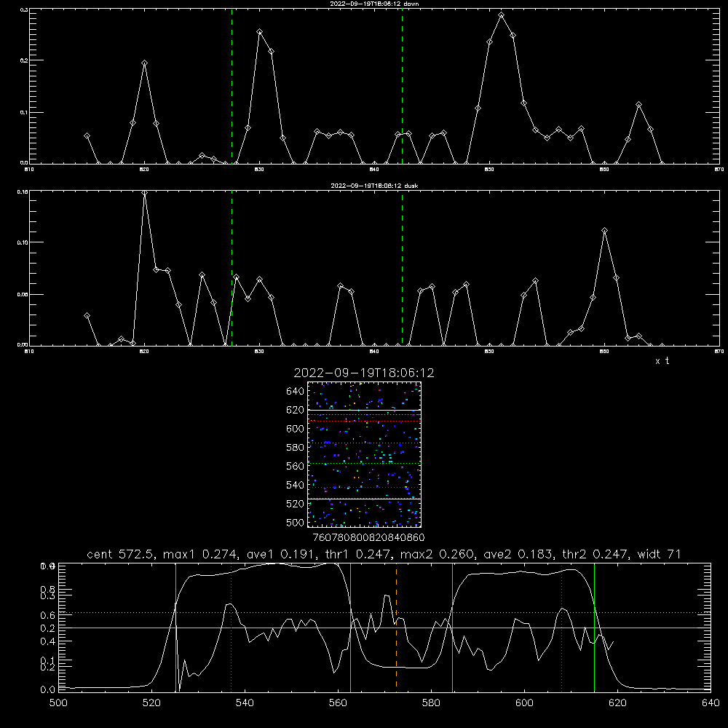
Task: Click the "640" tick label on the bottom plot x-axis
Action: (x=711, y=703)
